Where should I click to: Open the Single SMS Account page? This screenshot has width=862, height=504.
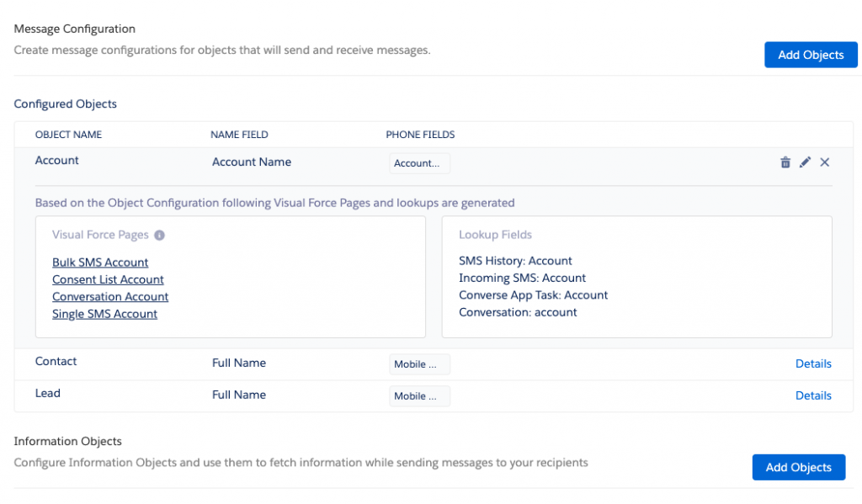click(x=104, y=313)
